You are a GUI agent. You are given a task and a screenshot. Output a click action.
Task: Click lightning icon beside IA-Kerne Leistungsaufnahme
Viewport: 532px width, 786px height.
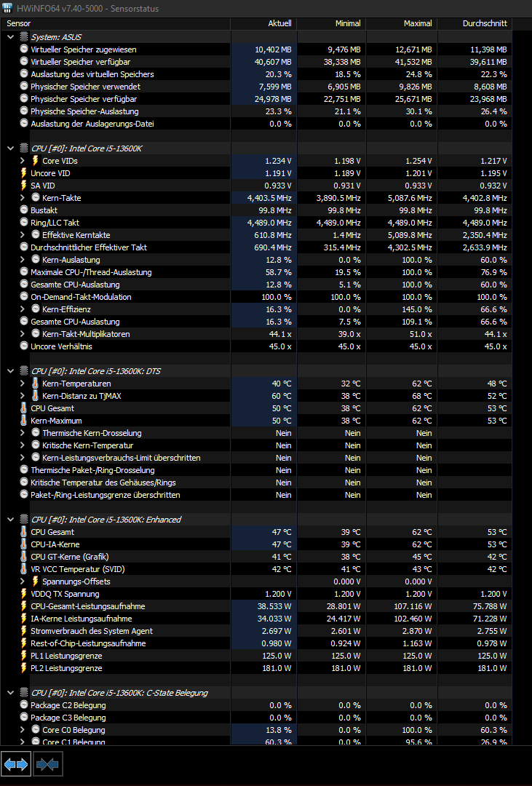click(23, 618)
